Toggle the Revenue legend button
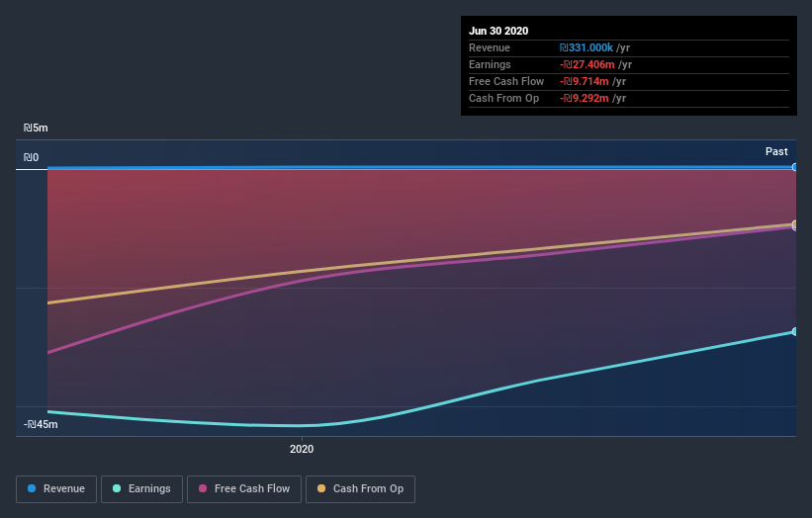This screenshot has height=518, width=812. [56, 489]
